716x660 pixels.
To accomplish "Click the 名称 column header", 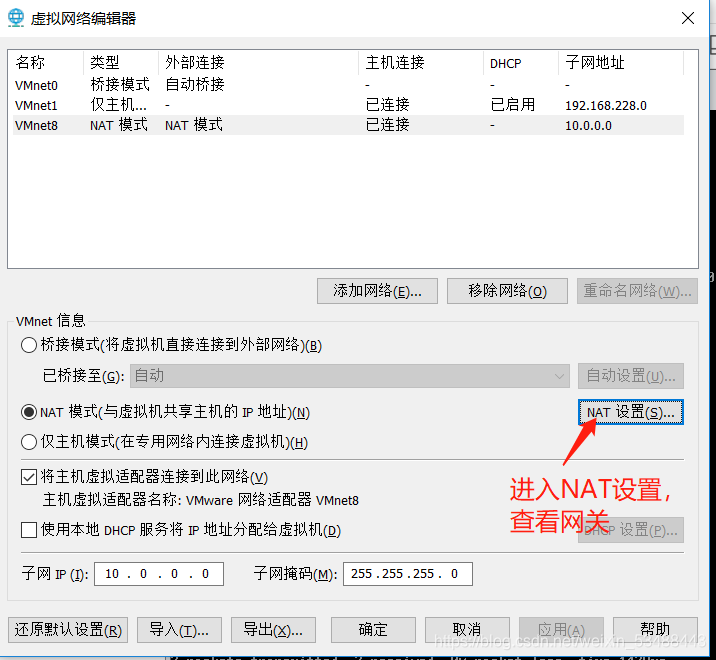I will [x=46, y=63].
